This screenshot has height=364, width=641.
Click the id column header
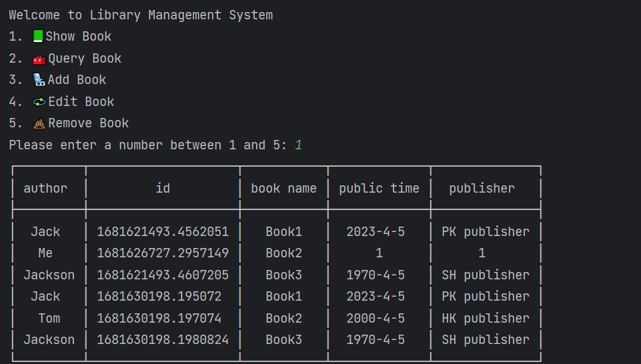point(163,188)
